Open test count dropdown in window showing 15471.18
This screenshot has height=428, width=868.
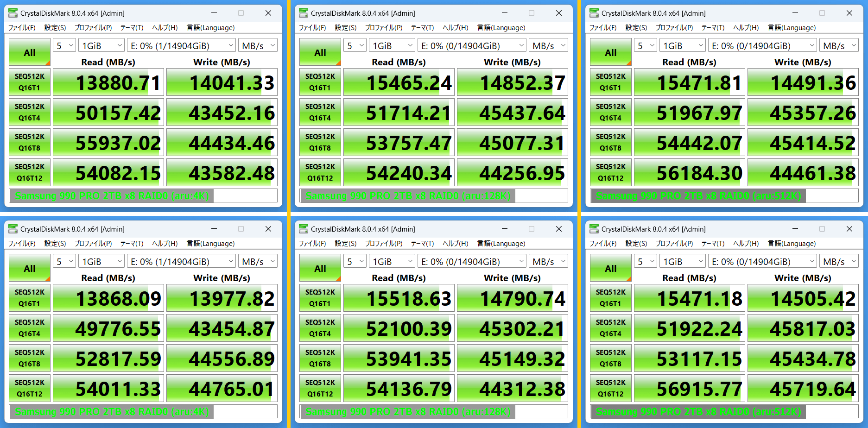(x=646, y=261)
